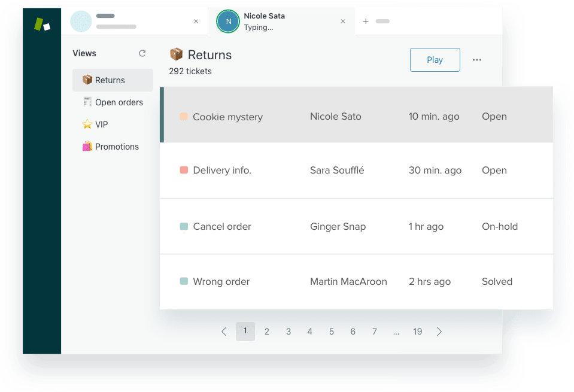Go to previous page with left chevron
Screen dimensions: 574x392
click(x=224, y=332)
